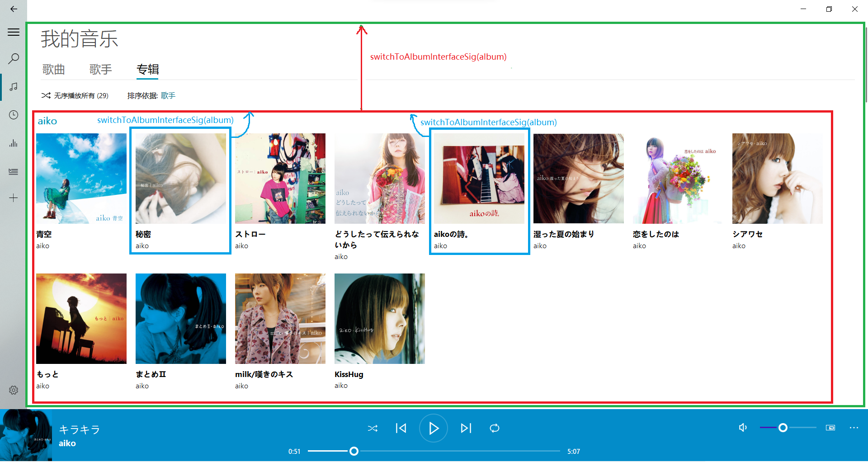Click the 湿った夏の始まり title text
The height and width of the screenshot is (462, 868).
564,234
